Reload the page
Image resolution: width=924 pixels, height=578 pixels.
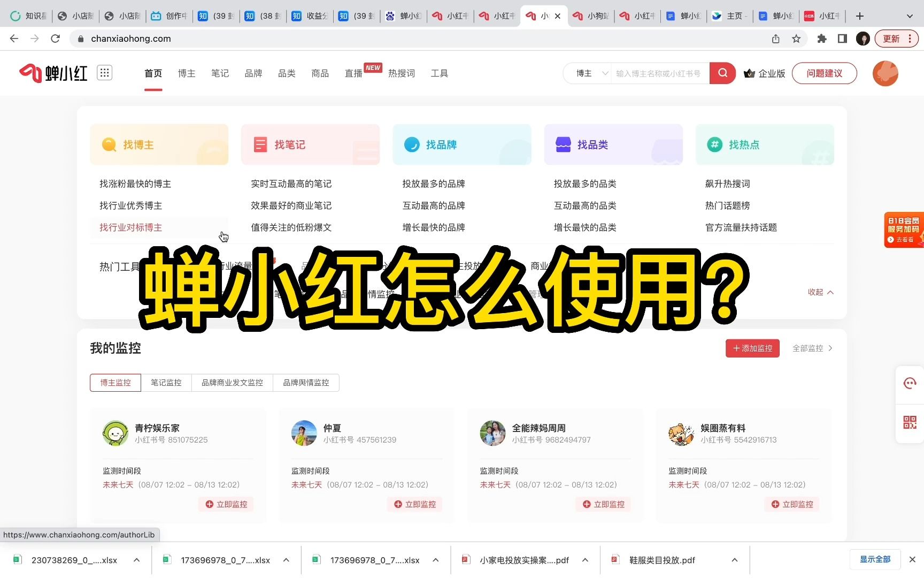55,39
